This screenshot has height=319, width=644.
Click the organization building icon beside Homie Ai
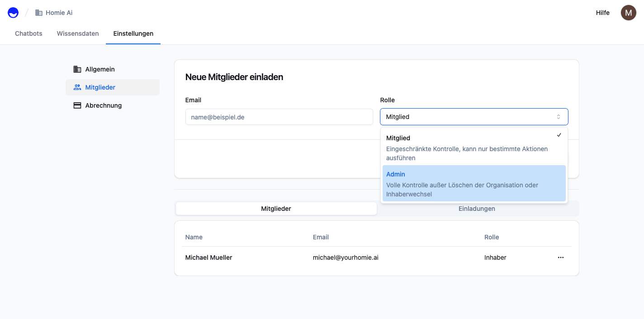point(39,13)
